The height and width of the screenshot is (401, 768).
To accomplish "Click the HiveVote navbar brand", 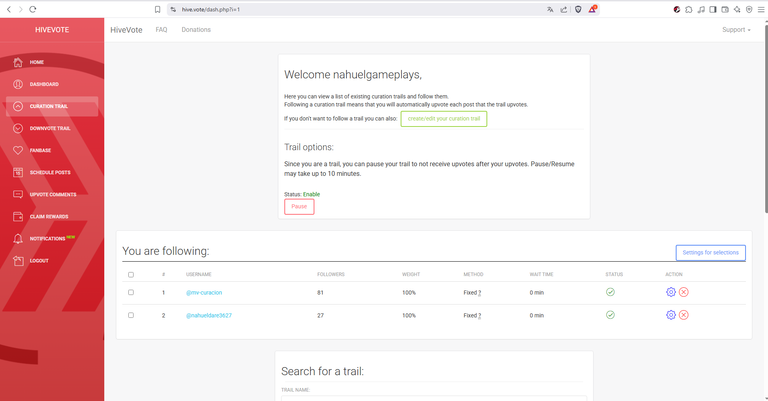I will click(126, 30).
